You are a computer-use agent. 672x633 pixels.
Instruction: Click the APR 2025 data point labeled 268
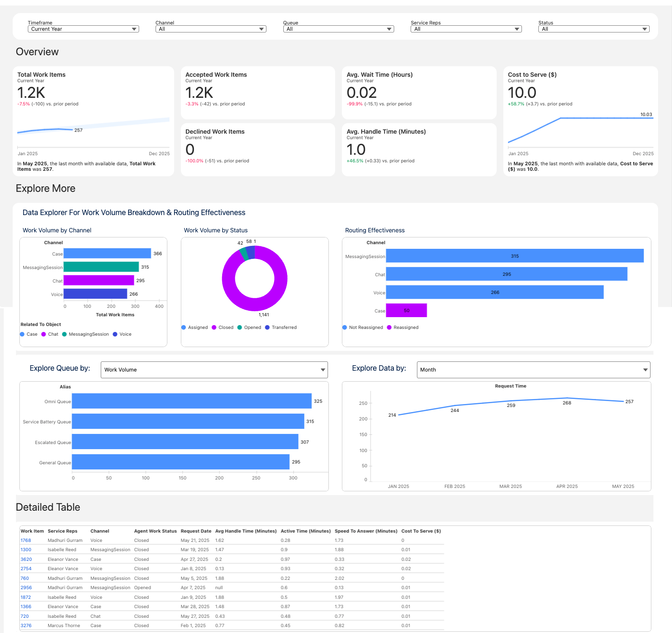567,398
